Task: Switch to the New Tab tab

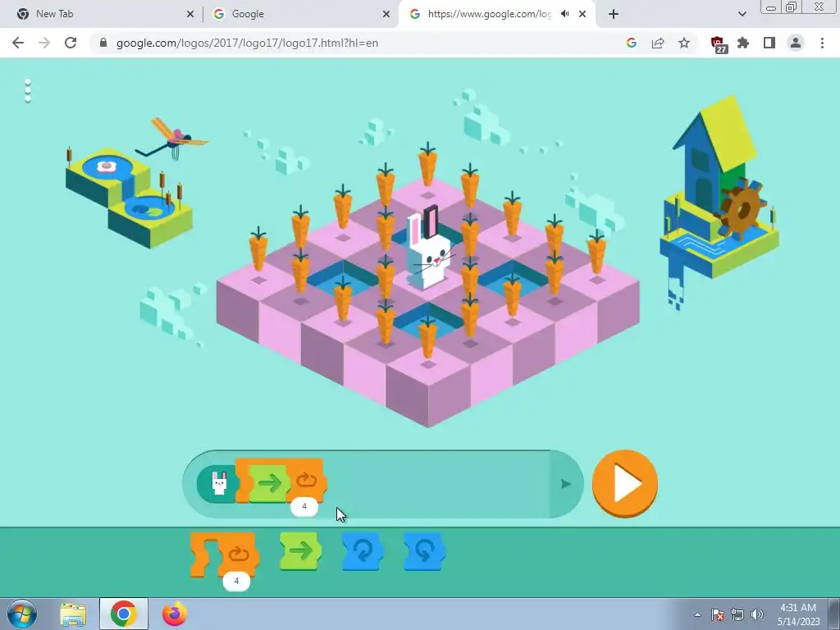Action: tap(102, 14)
